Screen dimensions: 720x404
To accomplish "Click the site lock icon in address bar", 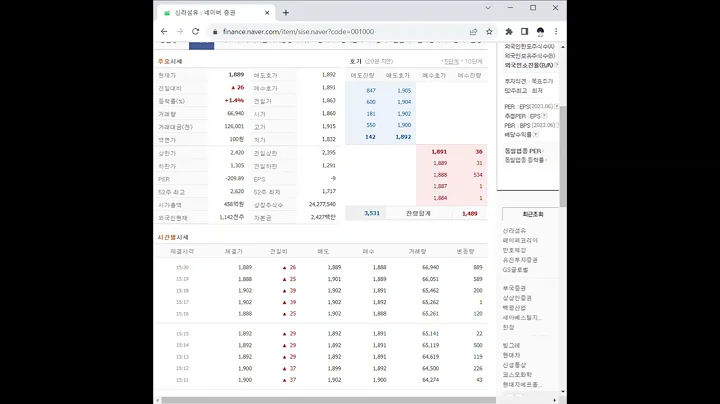I will click(215, 32).
